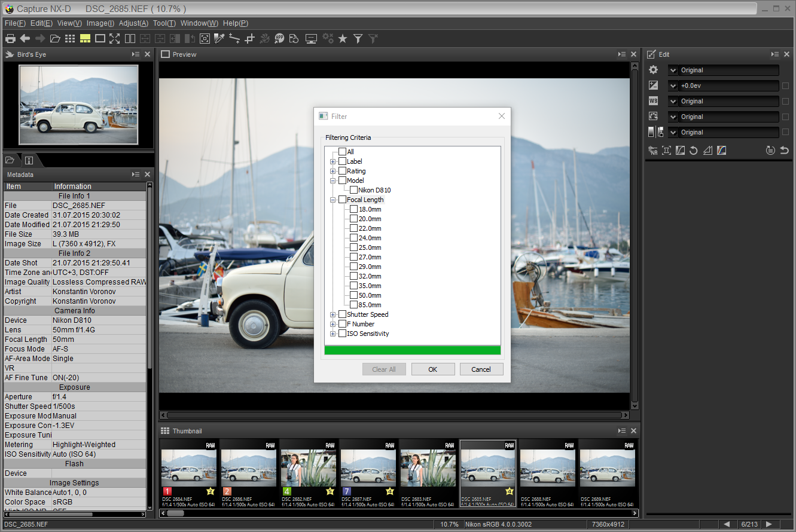Screen dimensions: 796x532
Task: Check the Nikon D810 model checkbox
Action: click(x=354, y=190)
